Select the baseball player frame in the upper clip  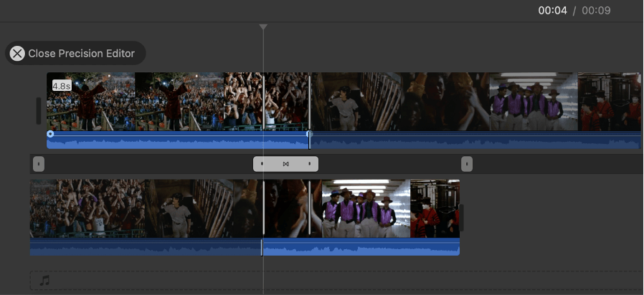[x=356, y=102]
